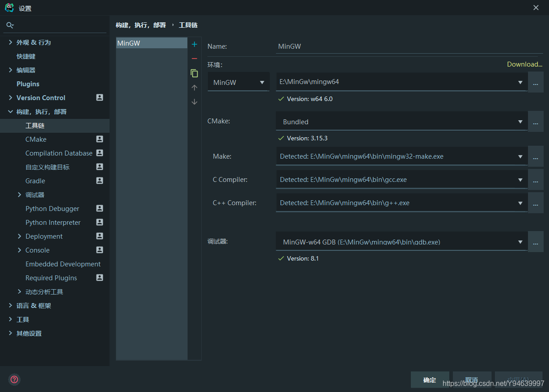Expand Version Control section

(10, 97)
